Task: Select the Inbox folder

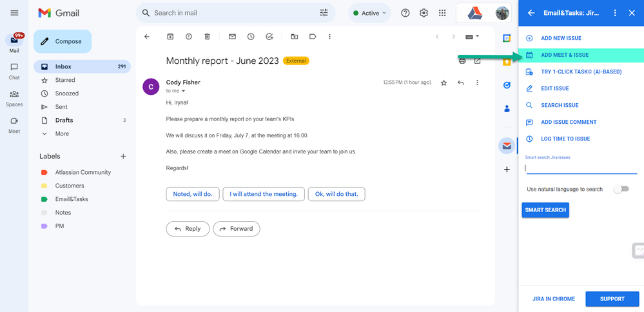Action: (82, 66)
